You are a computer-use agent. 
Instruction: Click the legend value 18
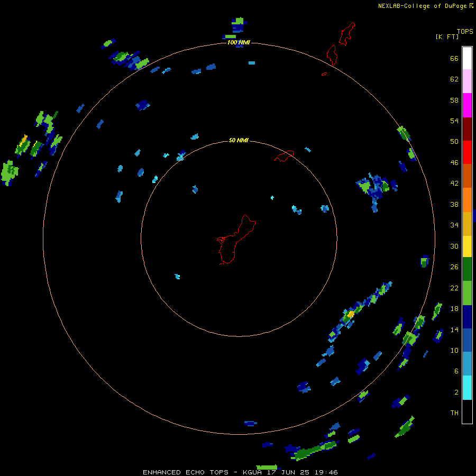454,308
